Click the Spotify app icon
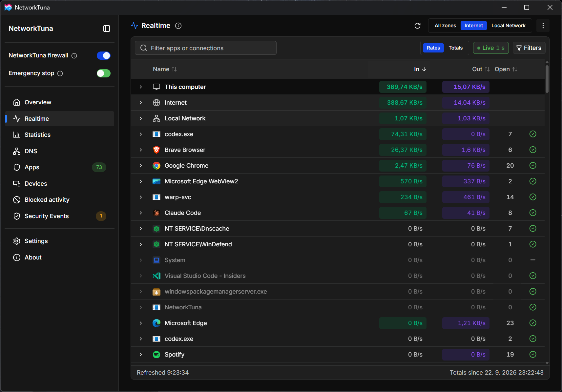The height and width of the screenshot is (392, 562). coord(156,355)
